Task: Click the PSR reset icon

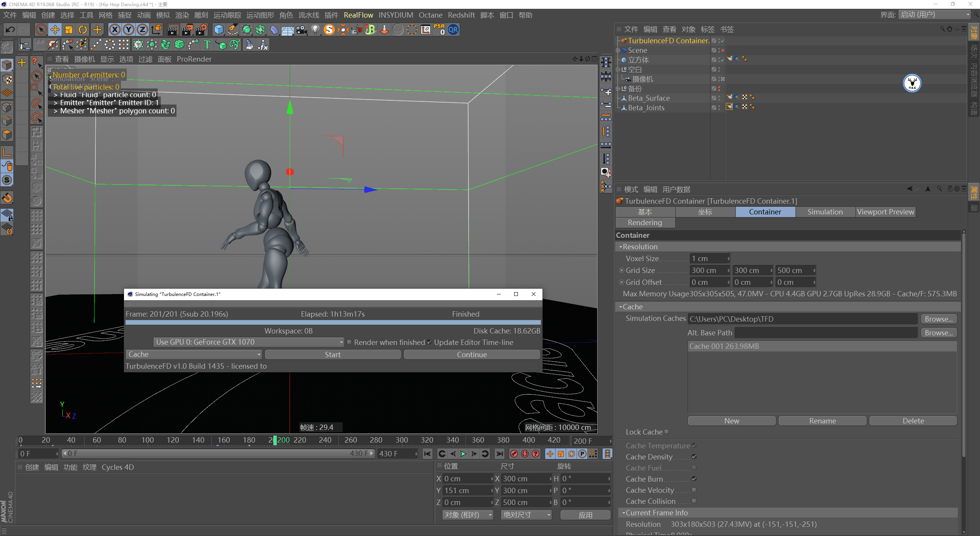Action: coord(439,30)
